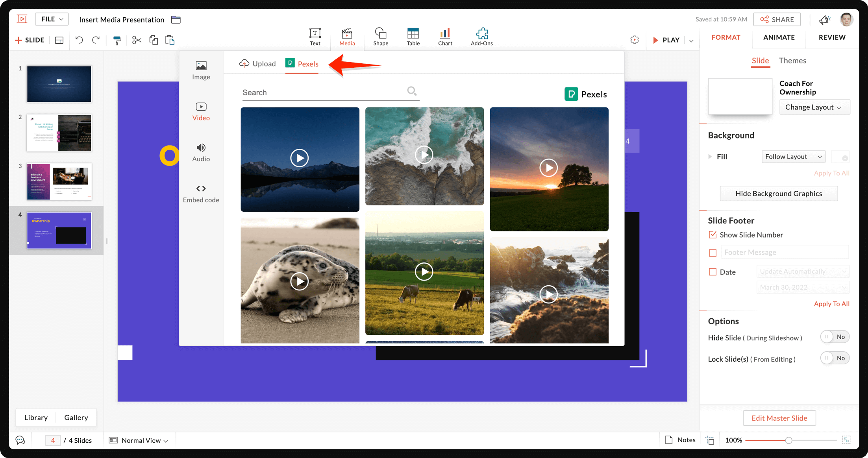Click the zoom slider handle
The height and width of the screenshot is (458, 868).
coord(788,440)
